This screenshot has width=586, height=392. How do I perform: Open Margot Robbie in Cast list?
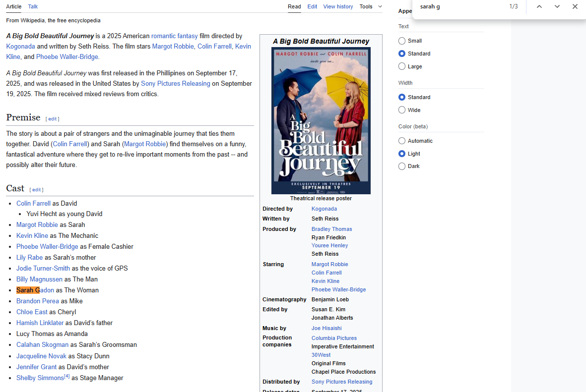[37, 225]
